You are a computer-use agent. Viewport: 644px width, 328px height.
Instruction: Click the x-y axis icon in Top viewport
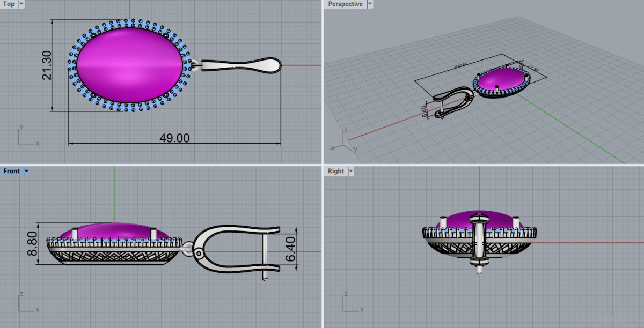pyautogui.click(x=27, y=136)
